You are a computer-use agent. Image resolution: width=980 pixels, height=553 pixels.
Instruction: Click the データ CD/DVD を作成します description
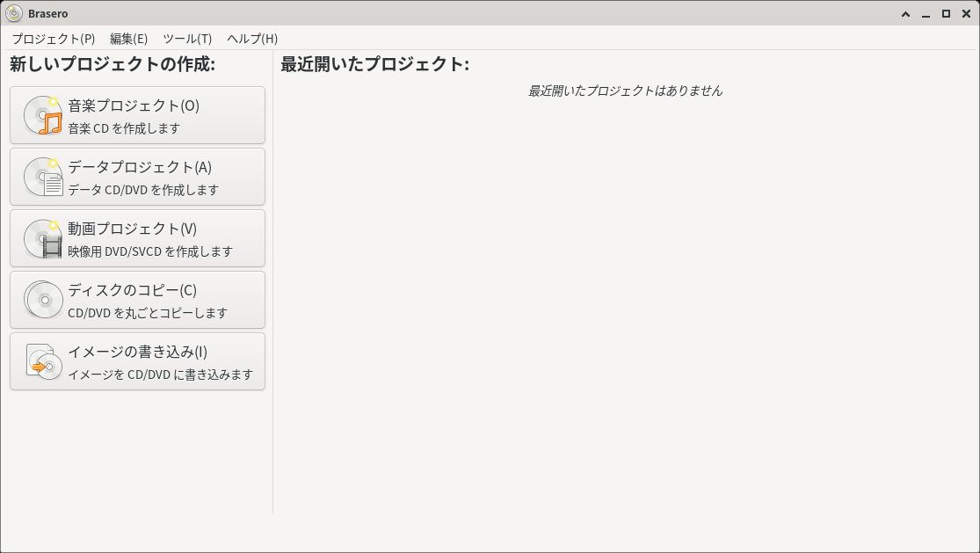pos(143,190)
